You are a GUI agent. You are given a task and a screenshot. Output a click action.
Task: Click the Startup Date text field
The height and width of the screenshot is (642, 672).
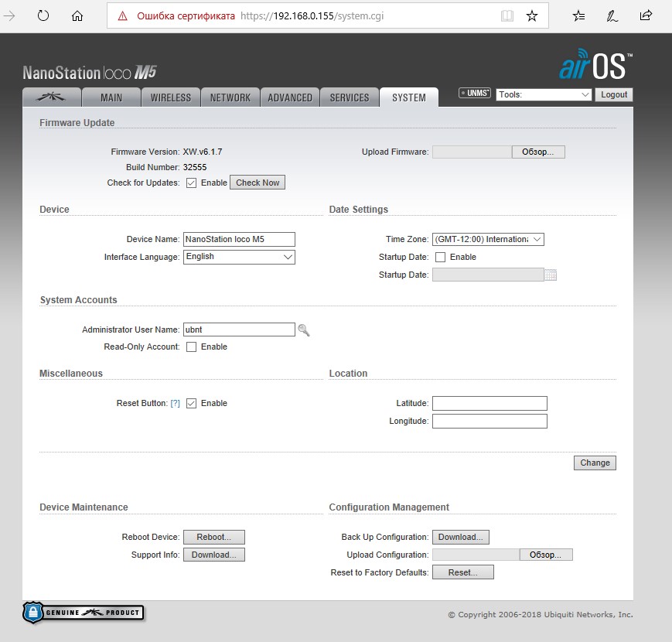pos(488,275)
